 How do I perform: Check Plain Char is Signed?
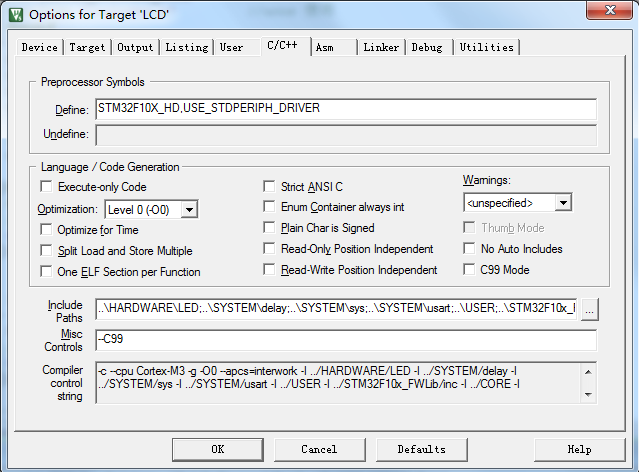[269, 227]
